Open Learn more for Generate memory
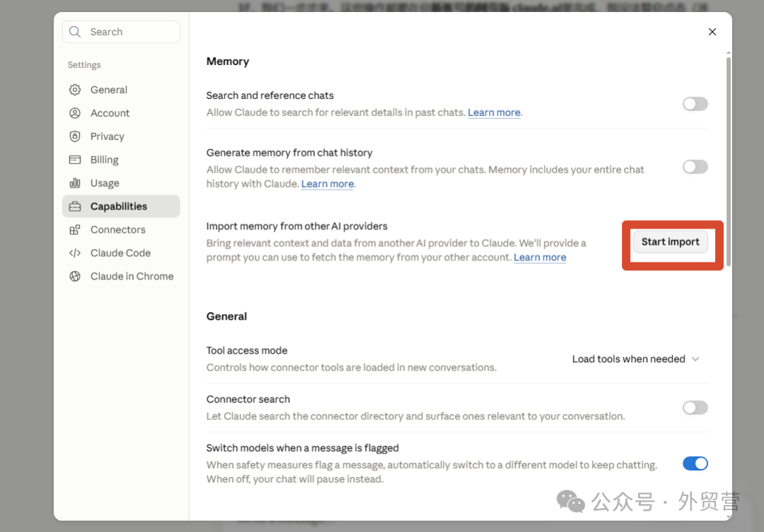 click(328, 184)
